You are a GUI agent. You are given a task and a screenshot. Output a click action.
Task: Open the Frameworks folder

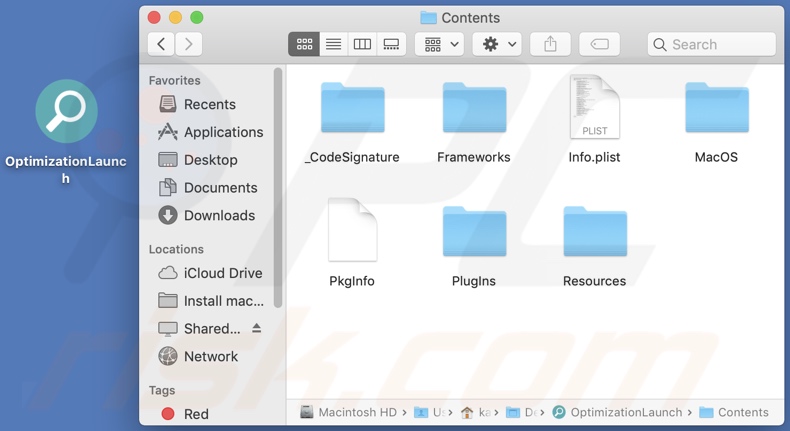point(474,109)
